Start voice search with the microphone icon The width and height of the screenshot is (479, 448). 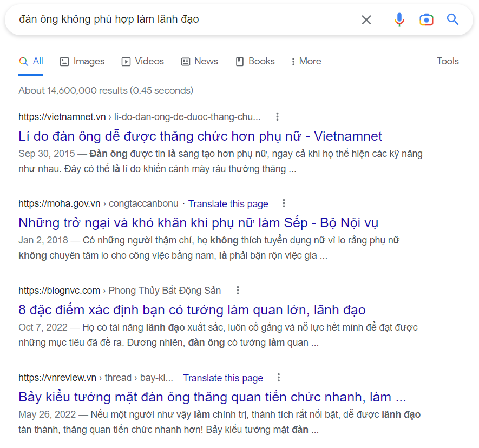(399, 20)
